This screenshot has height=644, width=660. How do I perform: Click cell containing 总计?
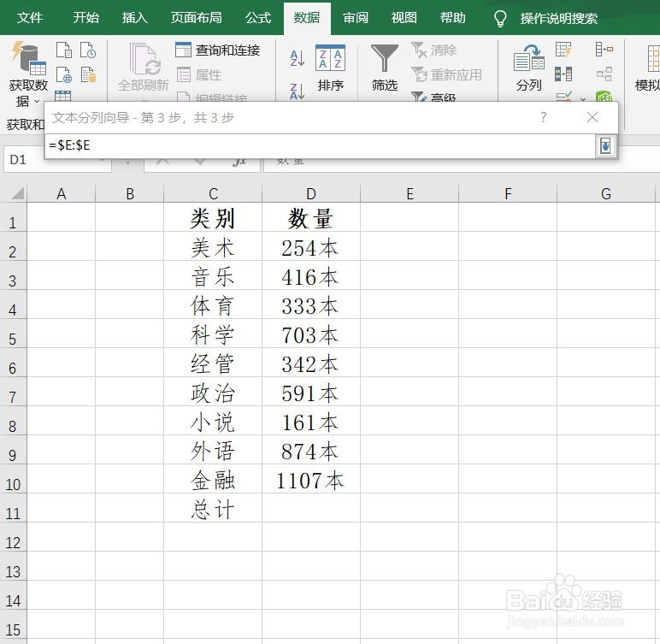pos(213,508)
